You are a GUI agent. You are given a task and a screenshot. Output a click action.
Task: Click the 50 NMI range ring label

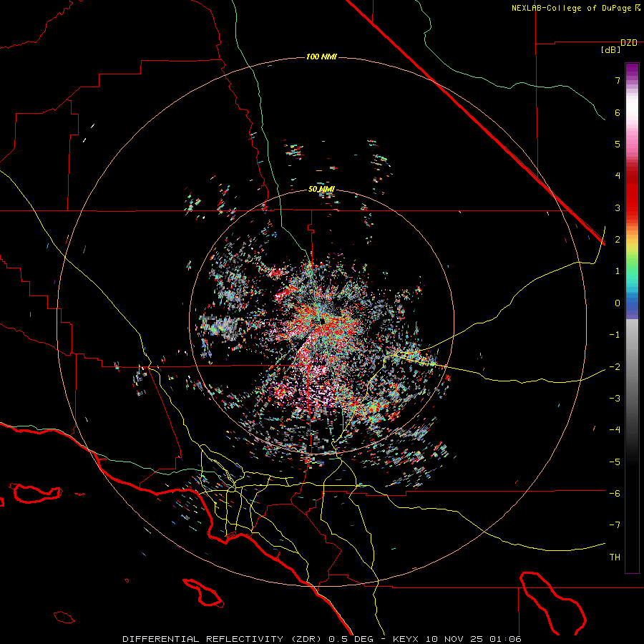coord(321,189)
